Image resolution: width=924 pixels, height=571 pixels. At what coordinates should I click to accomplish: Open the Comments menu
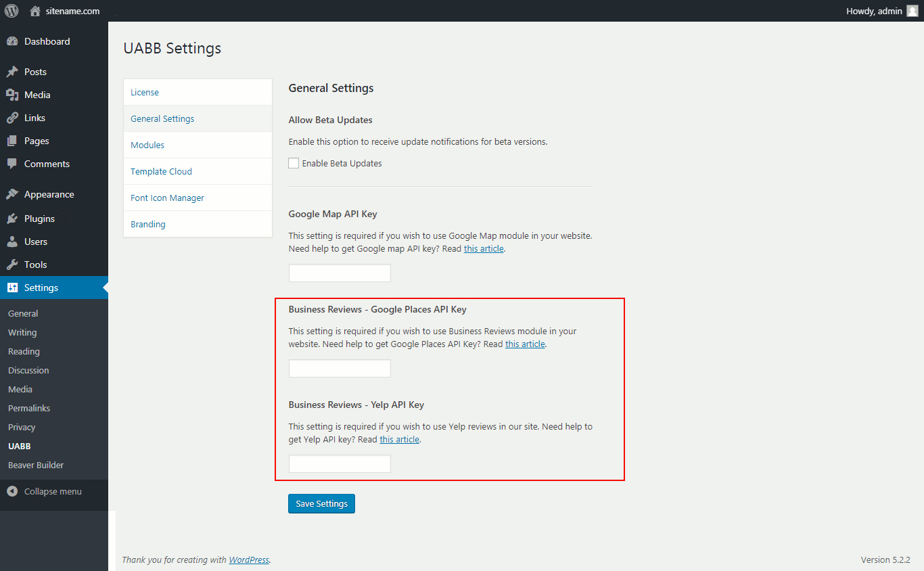point(47,164)
